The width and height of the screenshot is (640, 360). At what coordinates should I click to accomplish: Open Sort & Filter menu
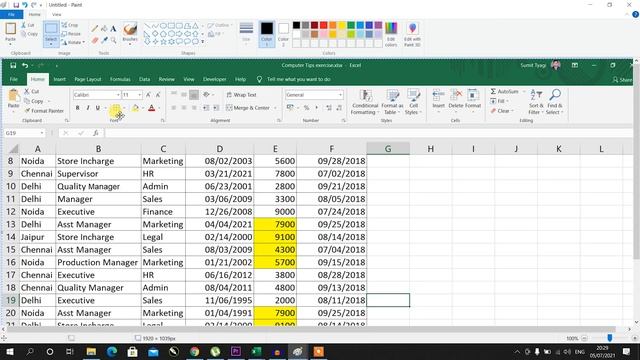[535, 102]
